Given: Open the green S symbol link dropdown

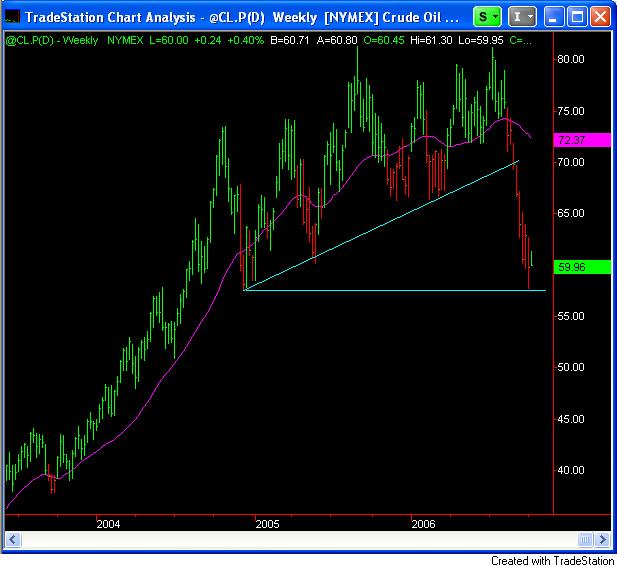Looking at the screenshot, I should click(x=488, y=17).
